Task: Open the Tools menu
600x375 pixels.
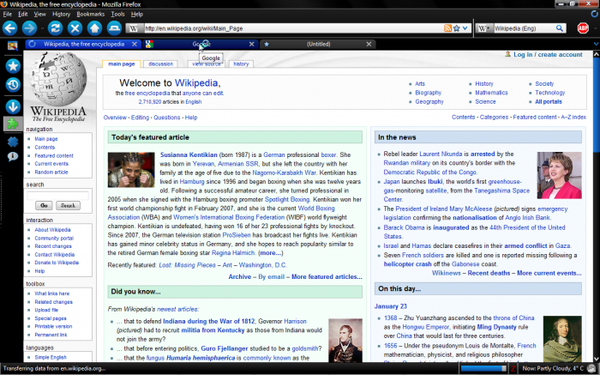Action: click(118, 14)
